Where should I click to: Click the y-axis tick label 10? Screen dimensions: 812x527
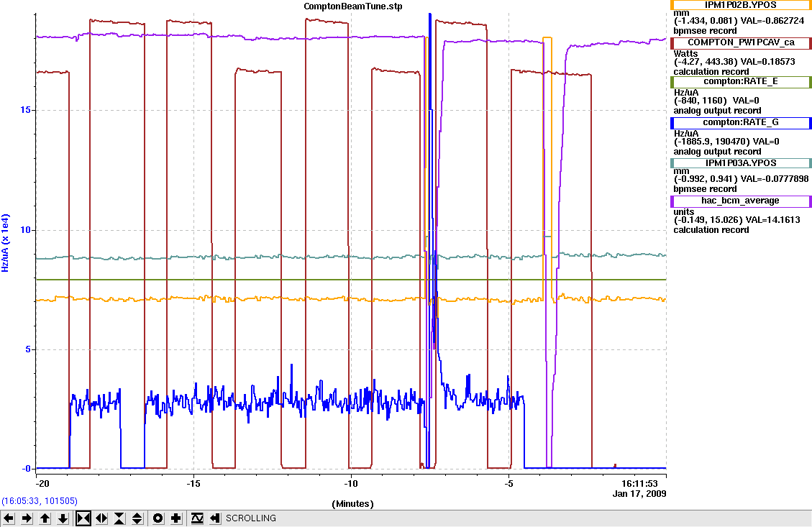pyautogui.click(x=26, y=230)
